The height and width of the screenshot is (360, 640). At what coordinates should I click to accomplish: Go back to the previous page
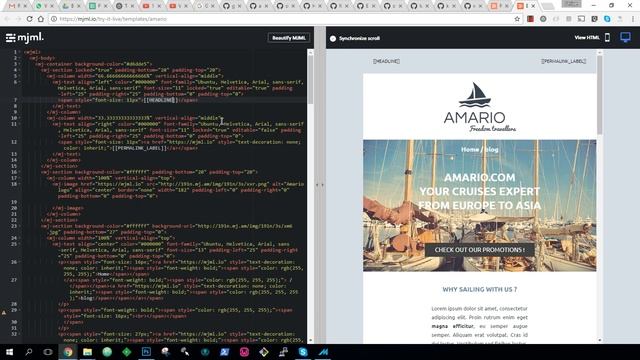pos(7,19)
